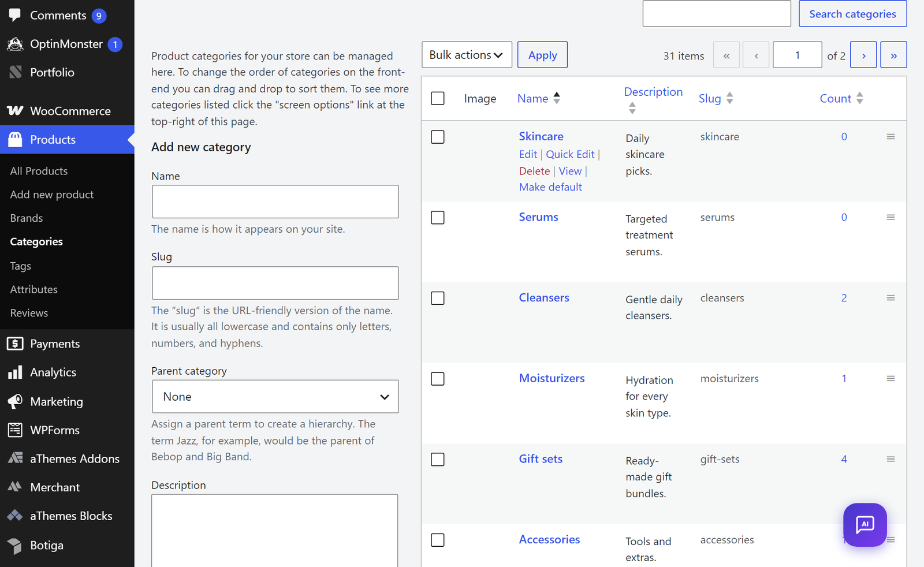Viewport: 924px width, 567px height.
Task: Grab the drag handle for Skincare row
Action: 891,137
